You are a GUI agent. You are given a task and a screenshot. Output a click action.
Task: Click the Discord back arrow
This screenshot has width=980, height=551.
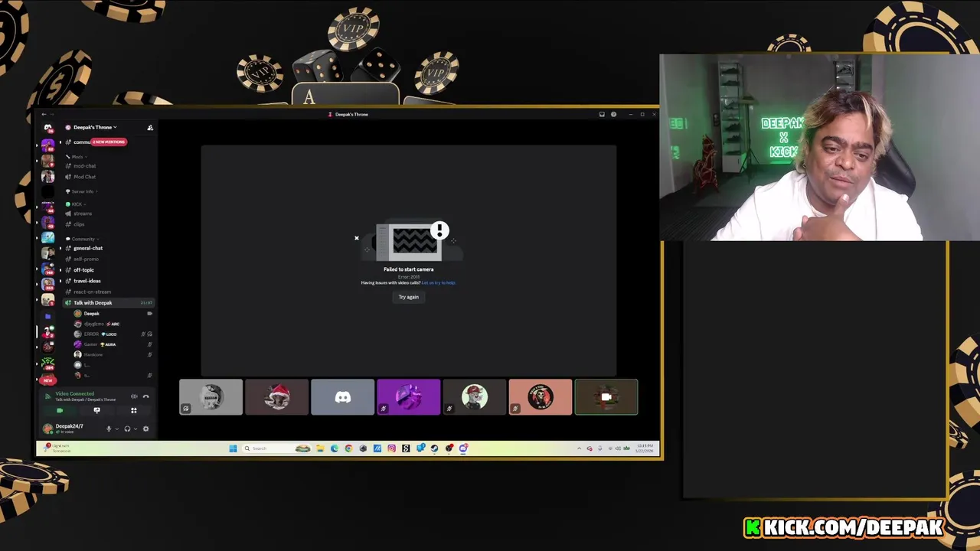point(44,114)
